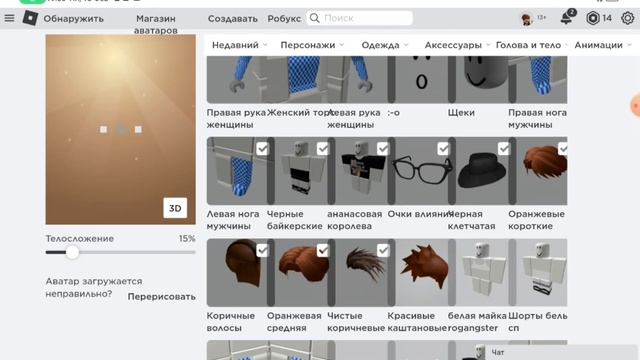
Task: Select the :-o face thumbnail
Action: [x=421, y=80]
